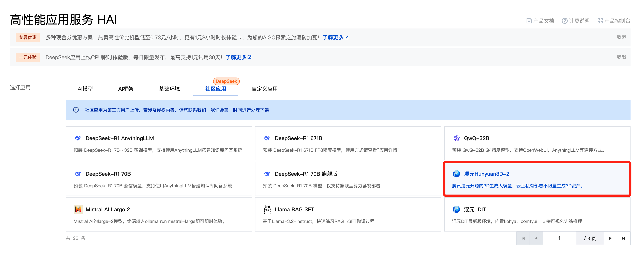
Task: Click the DeepSeek-R1 671B whale icon
Action: [267, 138]
